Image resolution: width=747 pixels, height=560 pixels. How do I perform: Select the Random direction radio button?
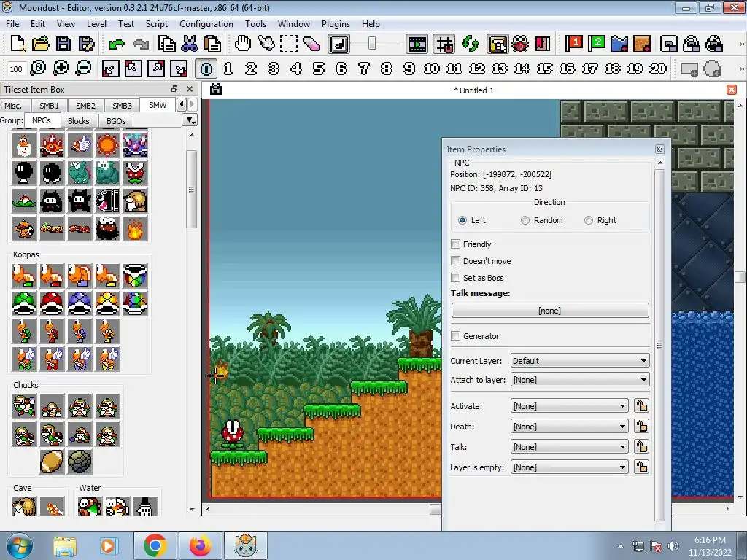[x=525, y=220]
